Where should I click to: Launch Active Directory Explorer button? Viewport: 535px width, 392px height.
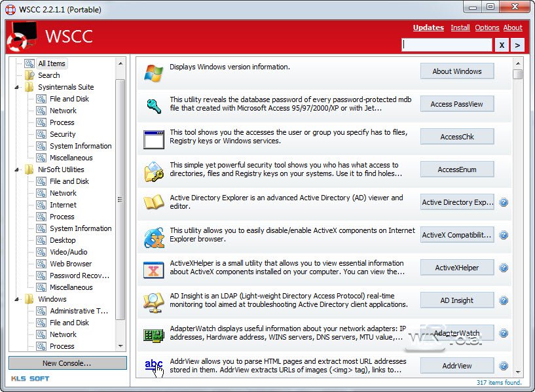click(x=457, y=202)
